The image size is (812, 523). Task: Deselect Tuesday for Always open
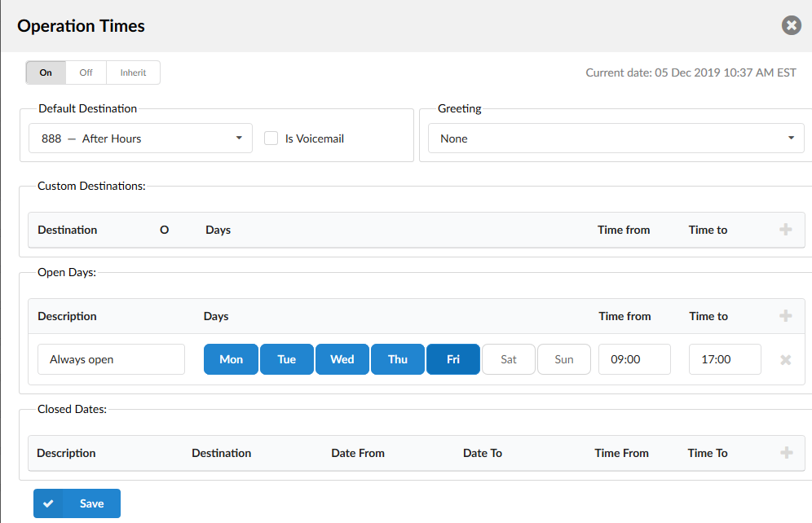point(286,359)
